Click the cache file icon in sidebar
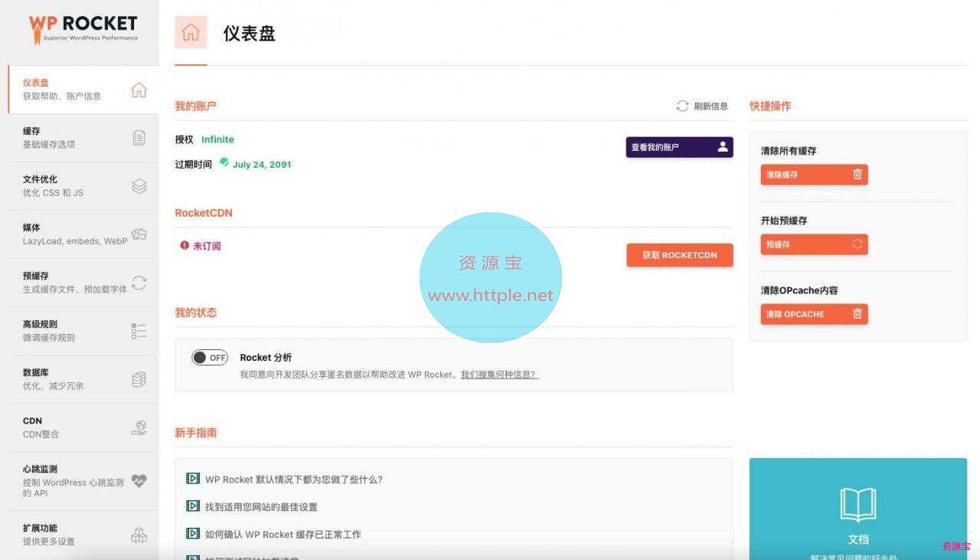The image size is (980, 560). (139, 138)
